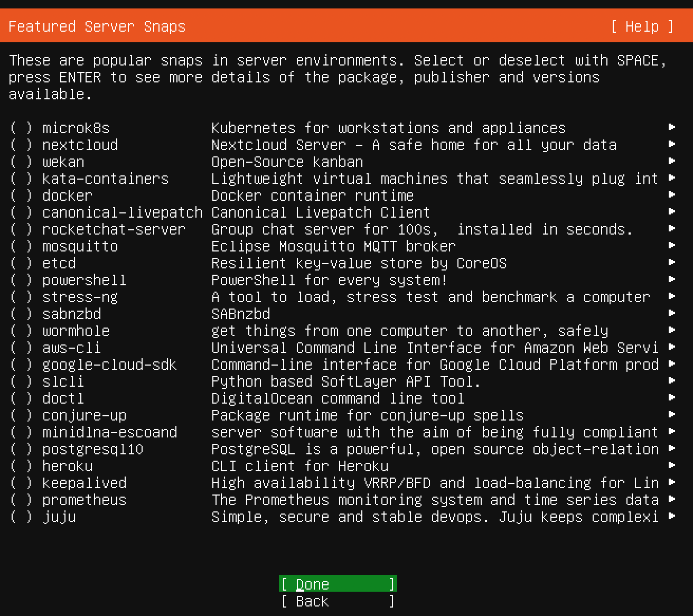Click 'Canonical Livepatch Client' description

tap(321, 212)
